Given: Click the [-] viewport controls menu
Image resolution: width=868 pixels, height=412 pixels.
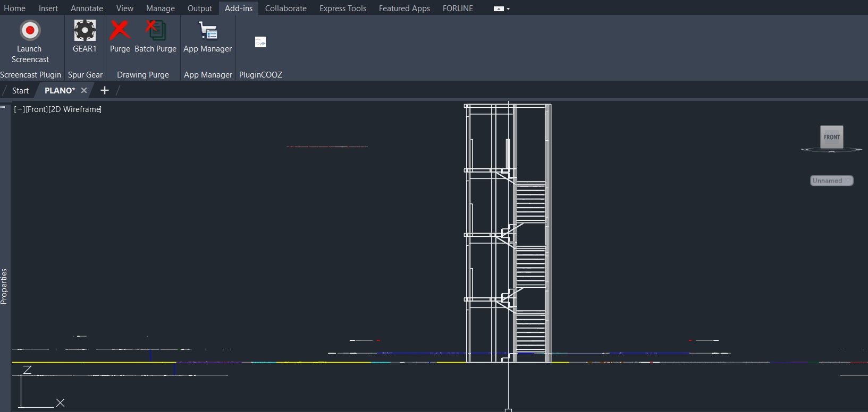Looking at the screenshot, I should point(19,109).
